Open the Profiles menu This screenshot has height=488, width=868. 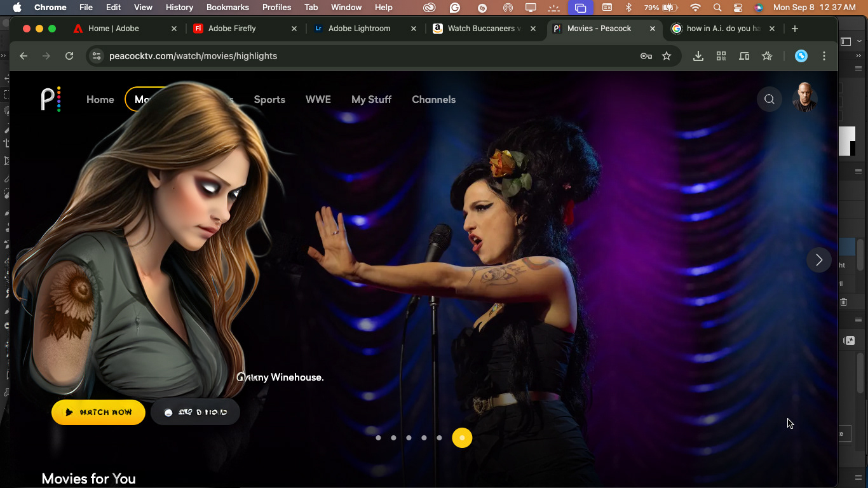click(x=276, y=8)
